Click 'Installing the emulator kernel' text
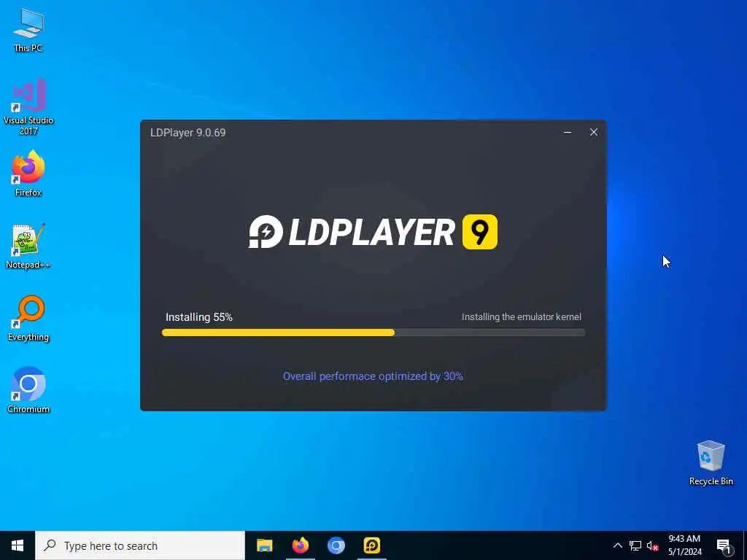747x560 pixels. [x=521, y=316]
